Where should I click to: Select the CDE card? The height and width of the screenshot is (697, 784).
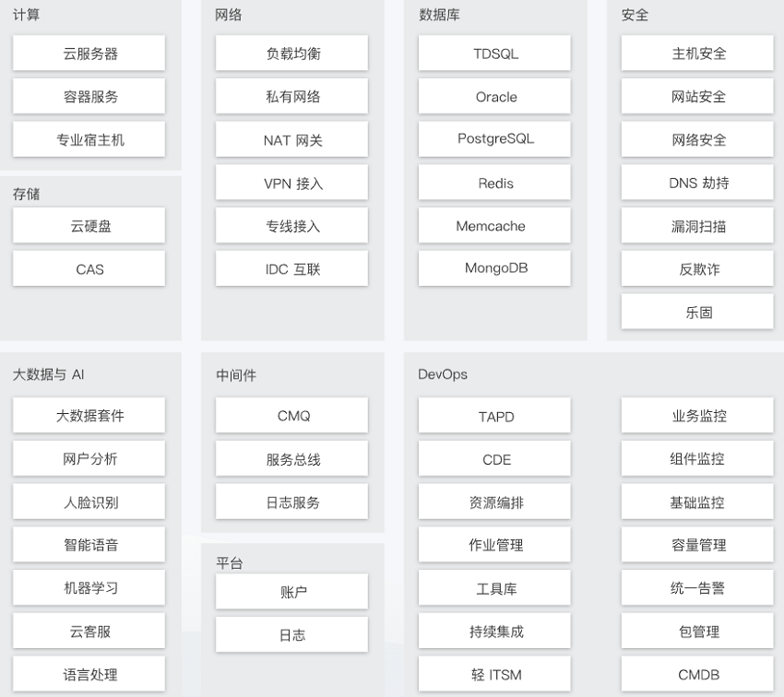pyautogui.click(x=494, y=458)
